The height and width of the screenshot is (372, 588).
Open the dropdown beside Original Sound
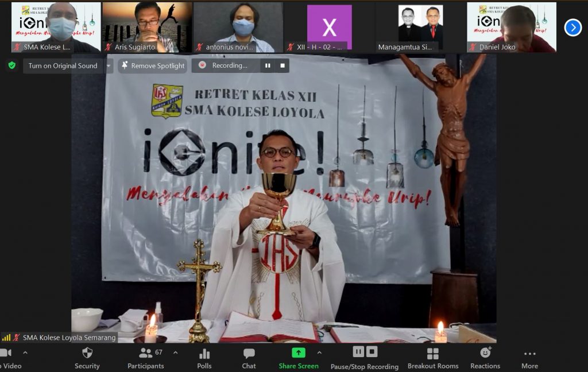(109, 65)
